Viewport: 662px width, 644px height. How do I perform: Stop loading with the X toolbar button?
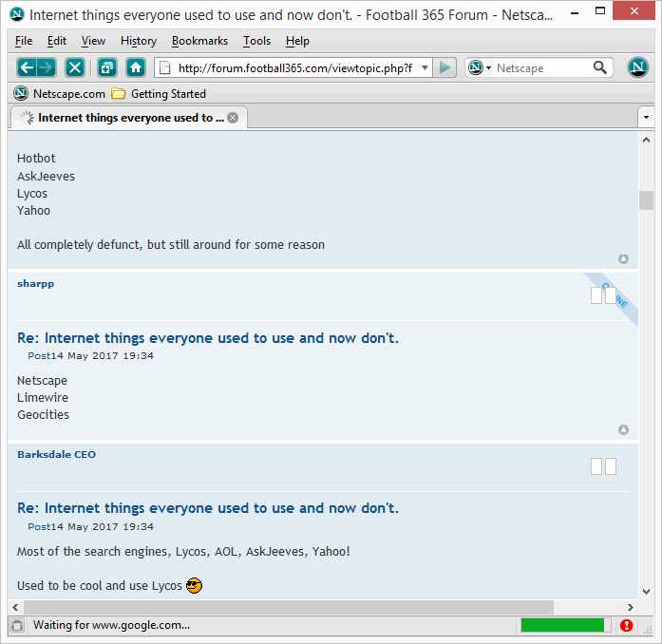pos(75,67)
